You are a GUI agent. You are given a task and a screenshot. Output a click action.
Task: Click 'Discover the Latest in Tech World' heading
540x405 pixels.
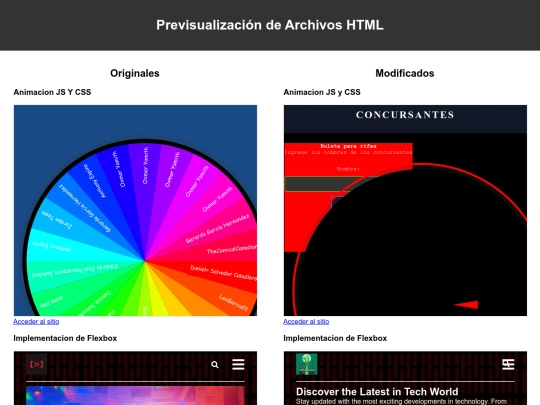tap(377, 392)
